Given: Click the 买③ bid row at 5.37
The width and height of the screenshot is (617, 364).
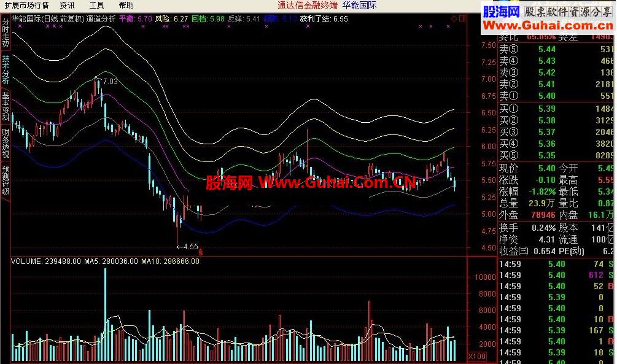Looking at the screenshot, I should (x=556, y=132).
